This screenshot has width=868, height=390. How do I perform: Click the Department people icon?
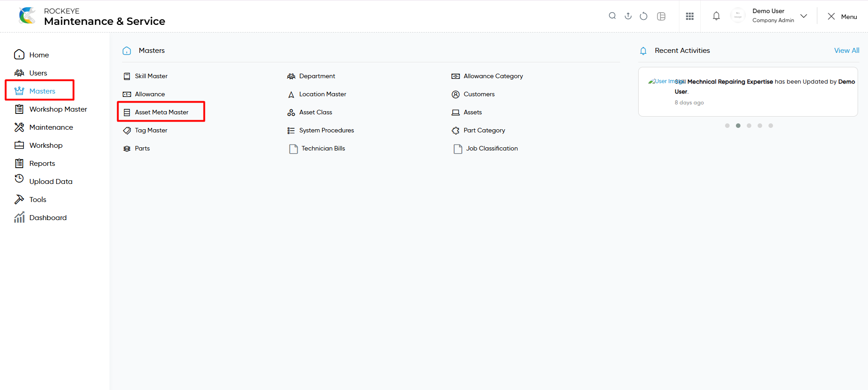(291, 76)
